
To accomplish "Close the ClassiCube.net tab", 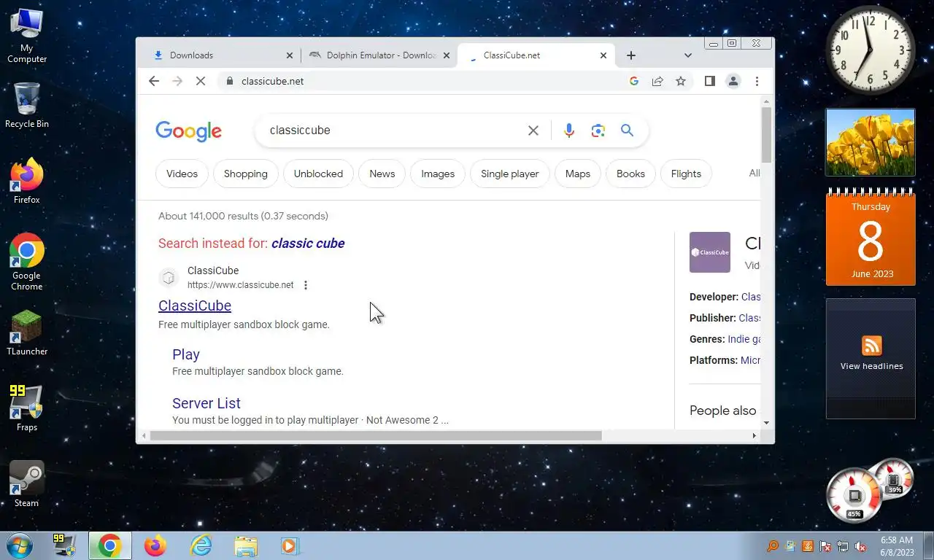I will point(603,55).
